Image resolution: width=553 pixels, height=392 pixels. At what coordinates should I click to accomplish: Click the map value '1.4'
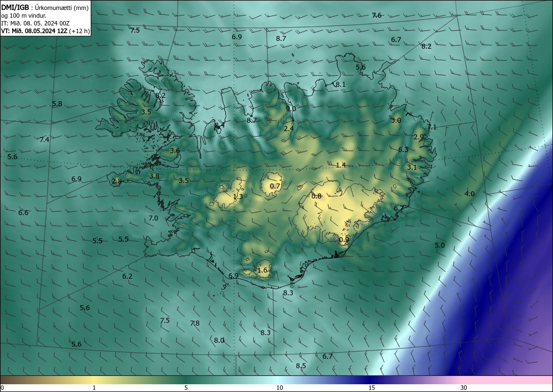click(341, 165)
